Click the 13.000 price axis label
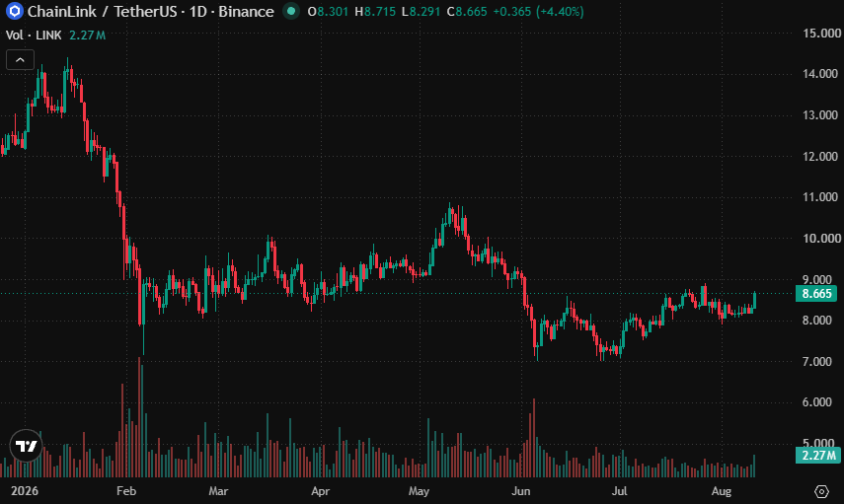Screen dimensions: 844x504 820,115
